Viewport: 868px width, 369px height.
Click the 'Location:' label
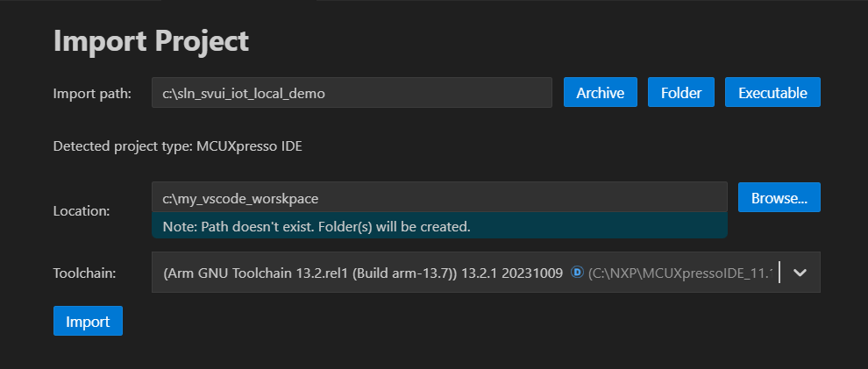coord(82,210)
